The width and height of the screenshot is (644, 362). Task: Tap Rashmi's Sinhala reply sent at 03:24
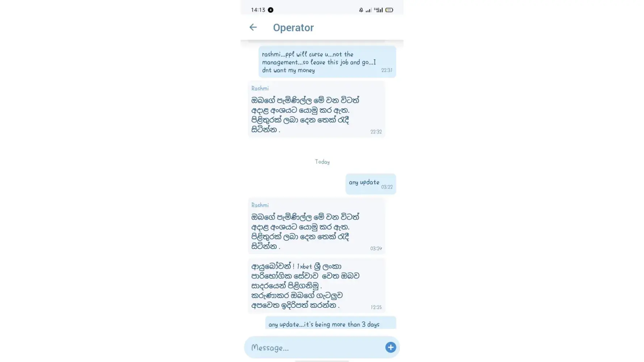point(316,226)
